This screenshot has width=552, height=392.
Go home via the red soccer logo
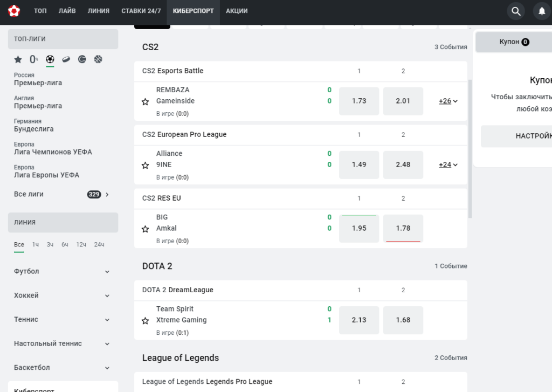13,11
